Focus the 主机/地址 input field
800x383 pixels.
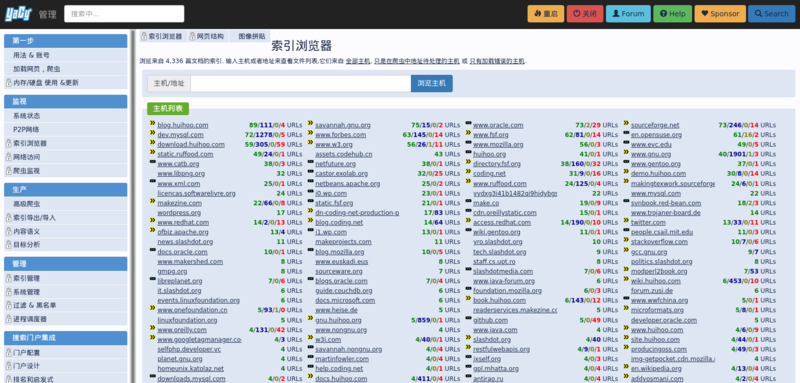[x=301, y=84]
